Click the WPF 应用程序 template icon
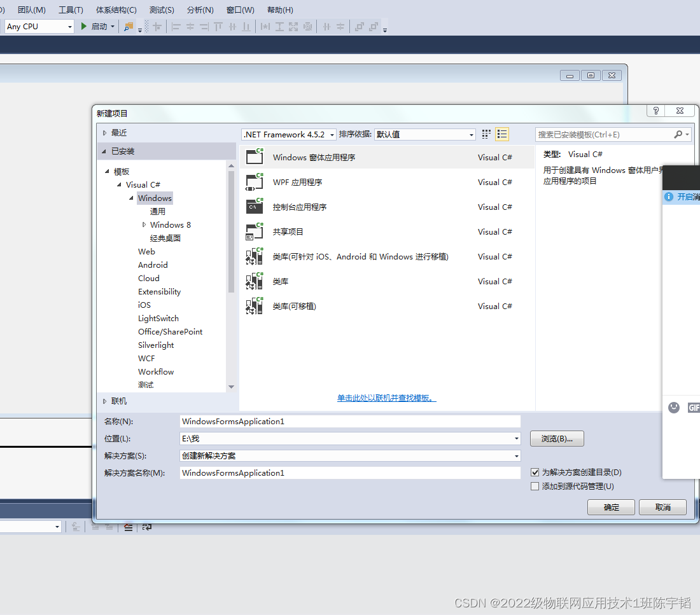700x615 pixels. (x=255, y=182)
